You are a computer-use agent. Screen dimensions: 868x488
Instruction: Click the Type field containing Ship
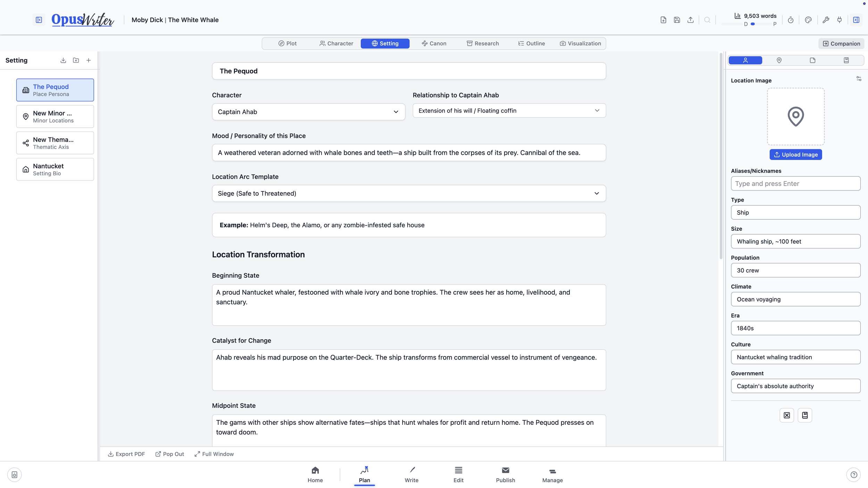point(796,212)
